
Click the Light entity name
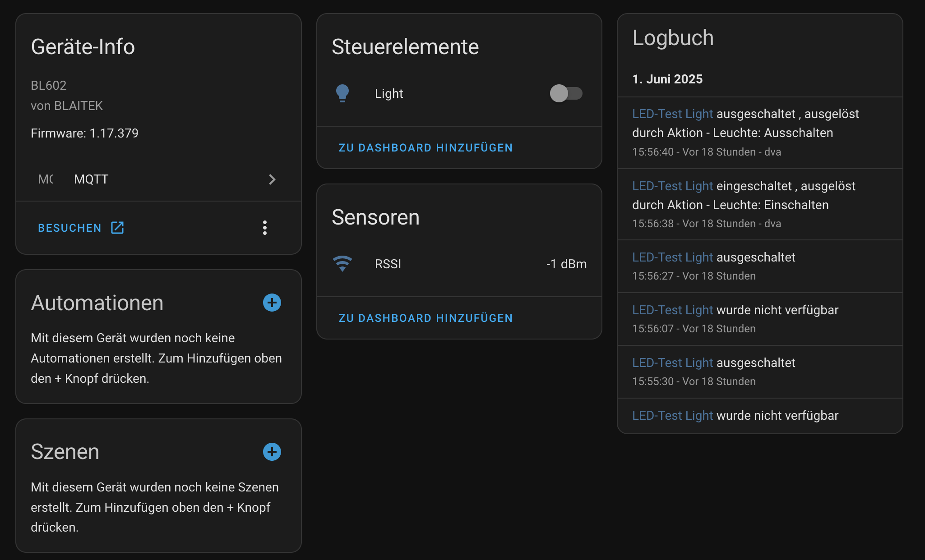389,93
